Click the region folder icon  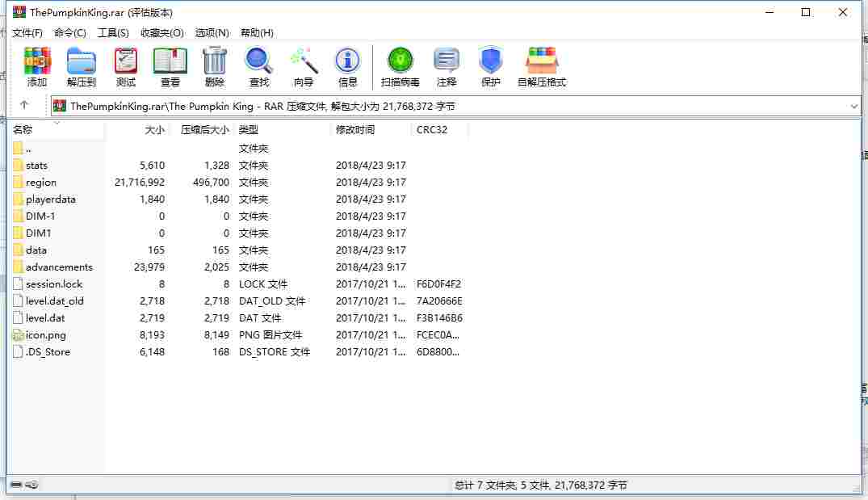[18, 183]
